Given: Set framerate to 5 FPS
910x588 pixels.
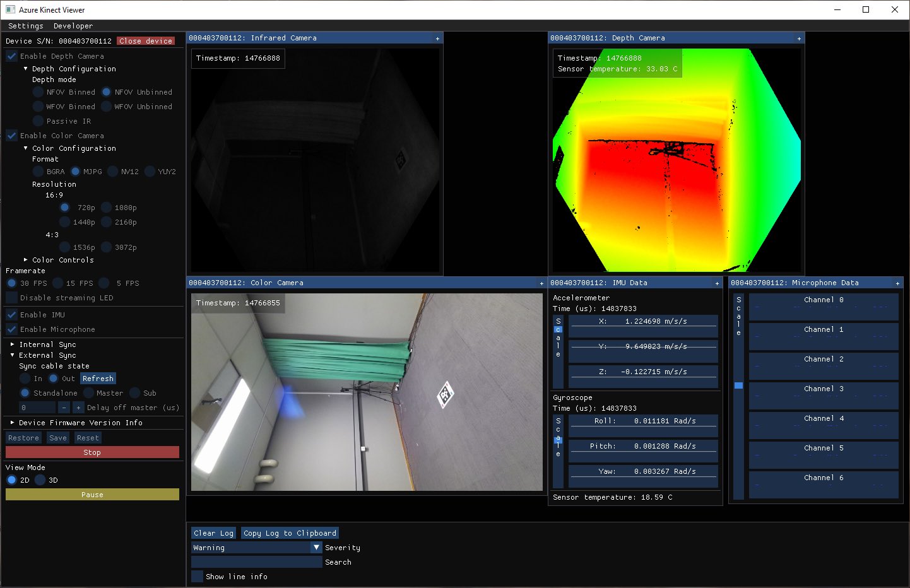Looking at the screenshot, I should (x=103, y=283).
